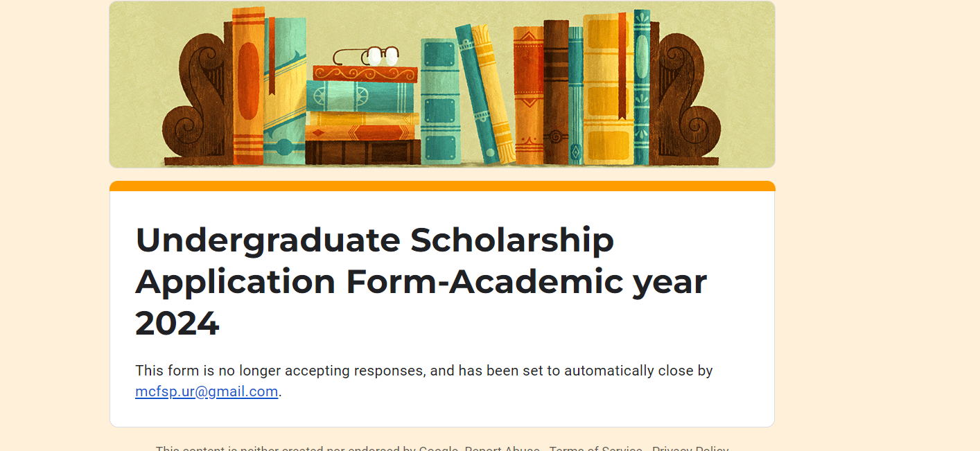Click the disclaimer text about Google endorsement
The height and width of the screenshot is (451, 980).
click(307, 448)
